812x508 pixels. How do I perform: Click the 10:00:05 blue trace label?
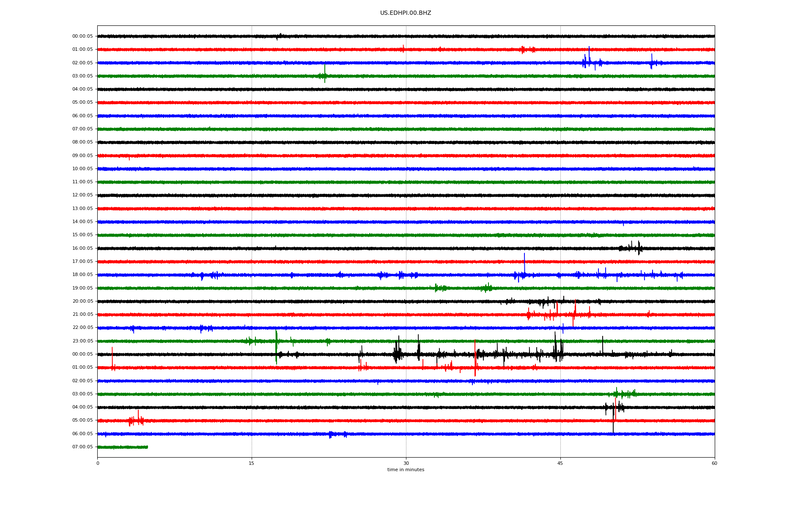click(82, 169)
